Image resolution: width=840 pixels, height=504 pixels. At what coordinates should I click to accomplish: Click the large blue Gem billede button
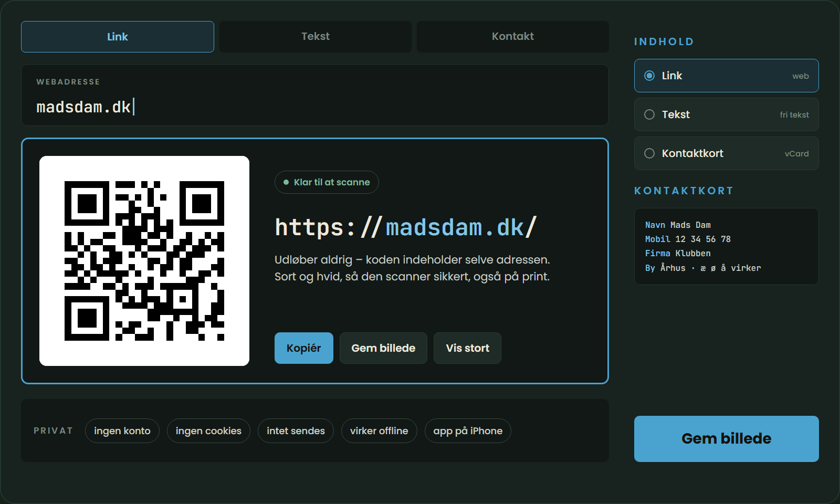(727, 439)
